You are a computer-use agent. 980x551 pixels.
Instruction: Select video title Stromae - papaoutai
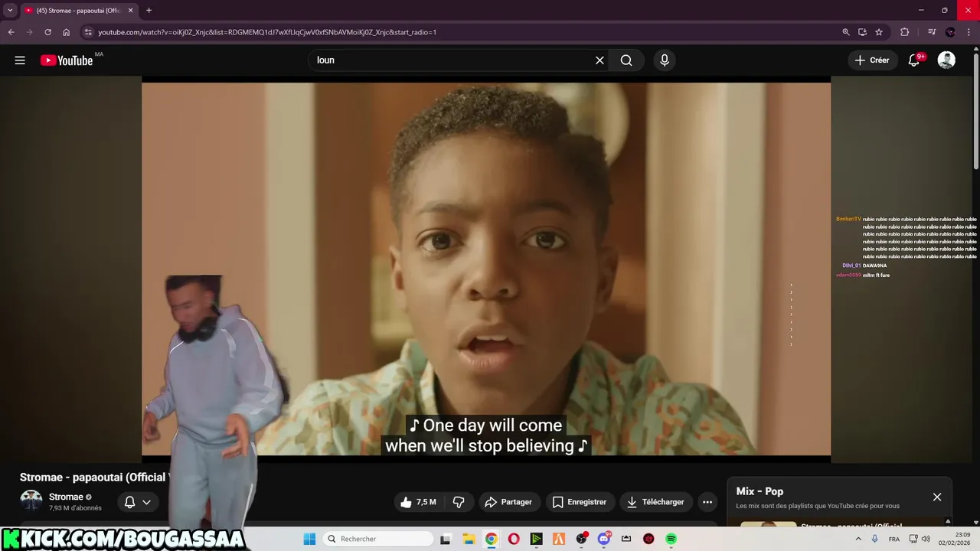tap(93, 477)
